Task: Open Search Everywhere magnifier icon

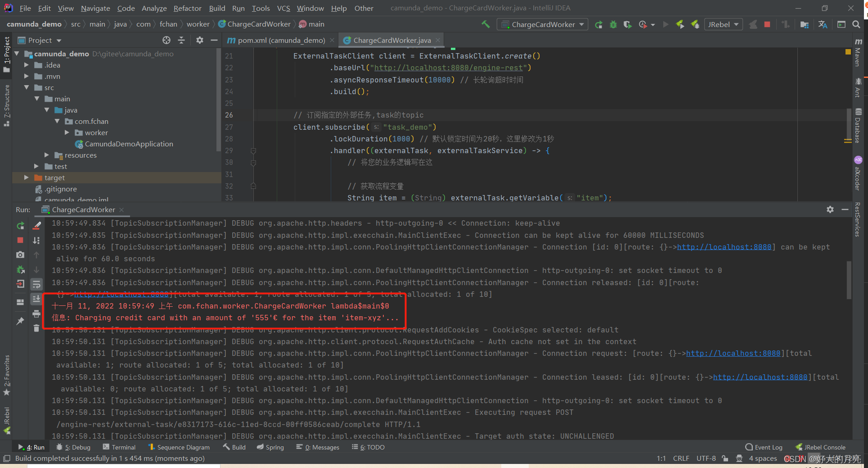Action: (x=856, y=24)
